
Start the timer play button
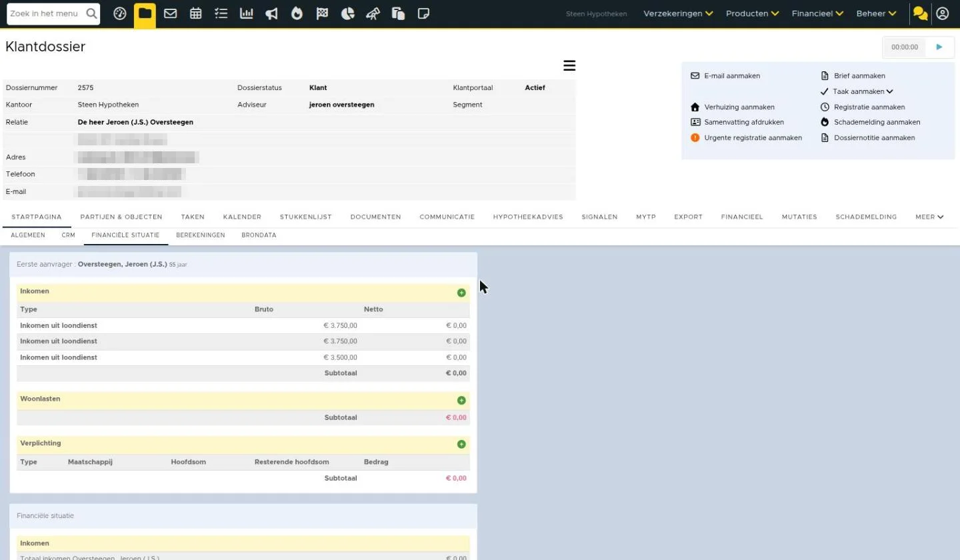(x=939, y=47)
